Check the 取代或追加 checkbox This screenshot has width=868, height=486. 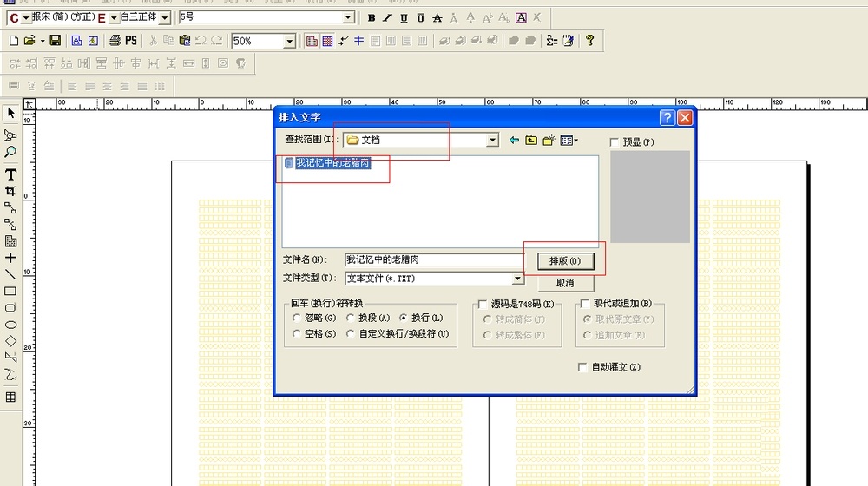584,304
